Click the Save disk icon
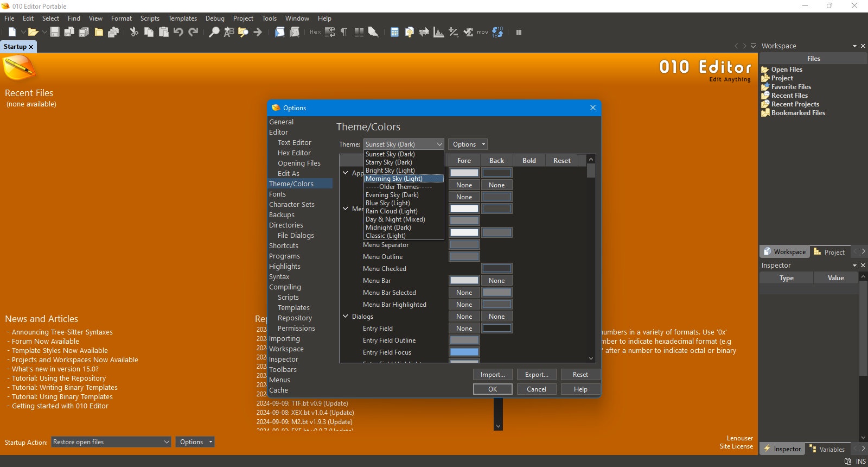Viewport: 868px width, 467px height. coord(54,32)
